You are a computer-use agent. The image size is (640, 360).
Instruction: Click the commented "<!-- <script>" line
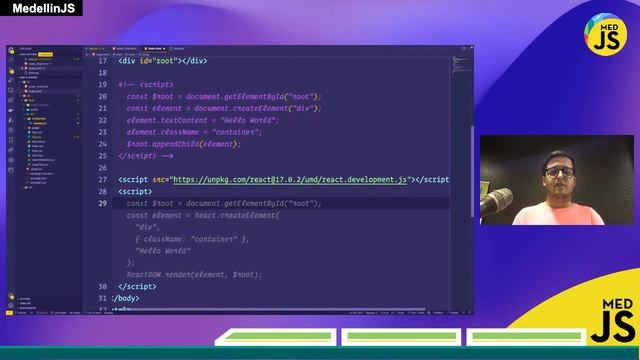pos(146,84)
